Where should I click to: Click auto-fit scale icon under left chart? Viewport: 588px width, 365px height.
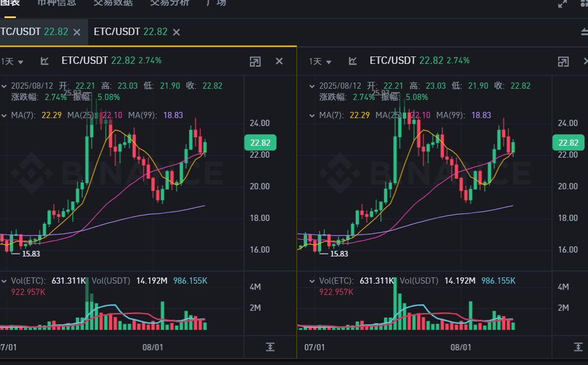coord(270,346)
